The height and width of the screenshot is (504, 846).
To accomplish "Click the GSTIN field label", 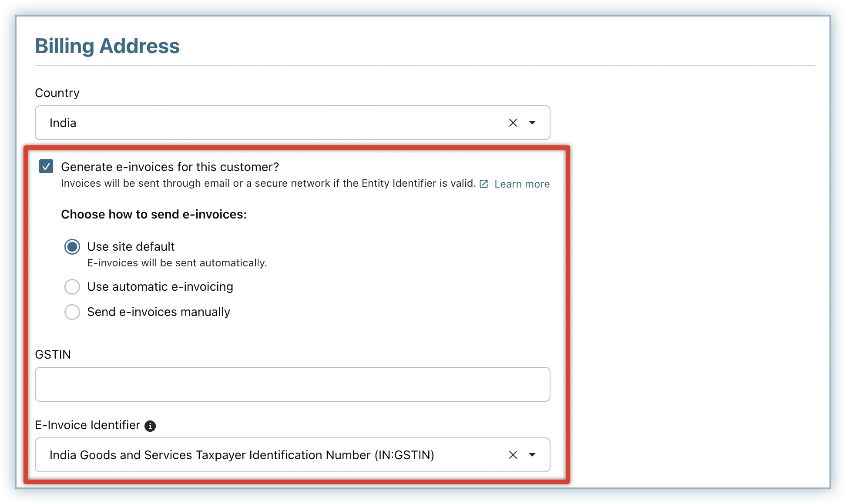I will [x=53, y=355].
